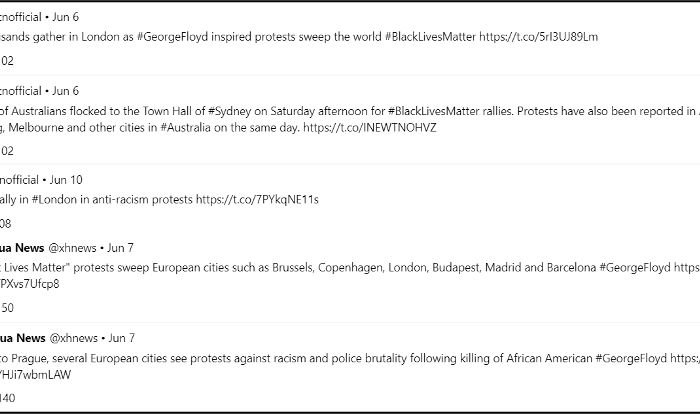700x414 pixels.
Task: Click #GeorgeFloyd hashtag in Prague tweet
Action: click(631, 358)
